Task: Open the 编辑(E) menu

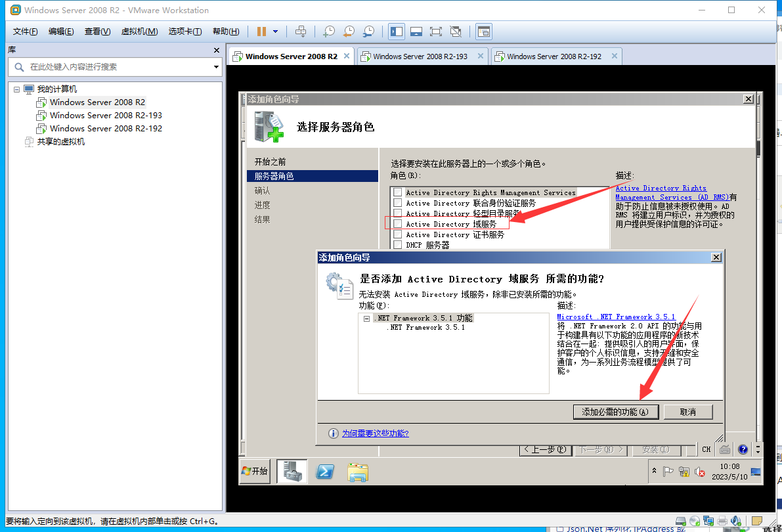Action: [61, 32]
